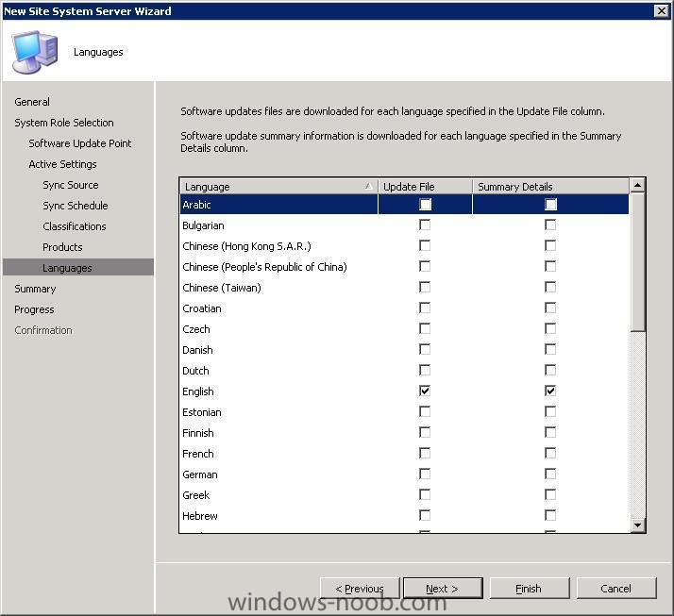674x616 pixels.
Task: Click the Update File column header
Action: pos(425,187)
